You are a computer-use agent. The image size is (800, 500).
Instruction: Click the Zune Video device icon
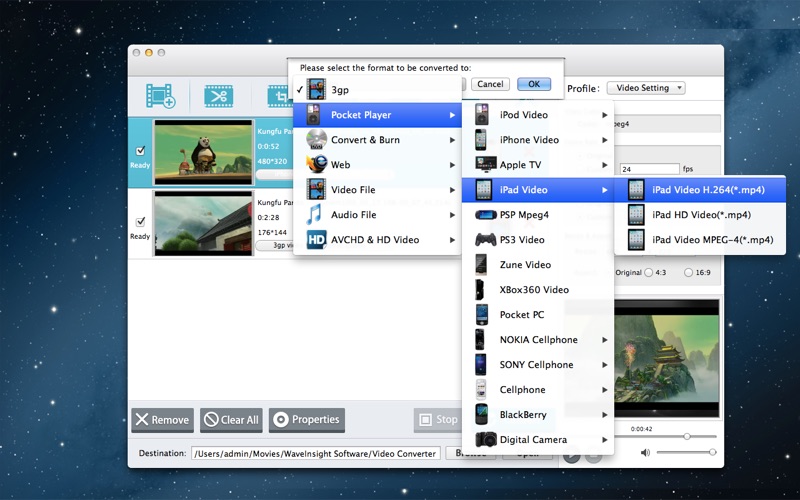481,264
